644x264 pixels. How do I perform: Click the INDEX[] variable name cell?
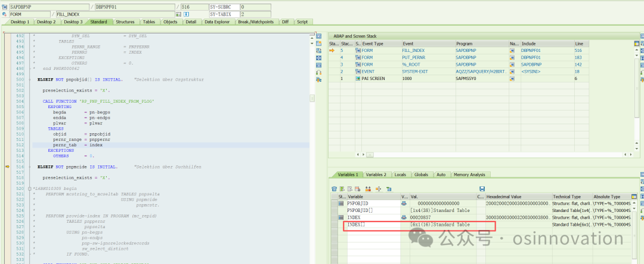coord(373,225)
